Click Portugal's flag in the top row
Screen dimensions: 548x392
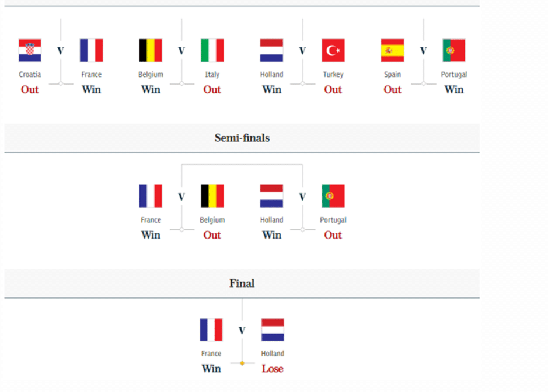(x=453, y=51)
